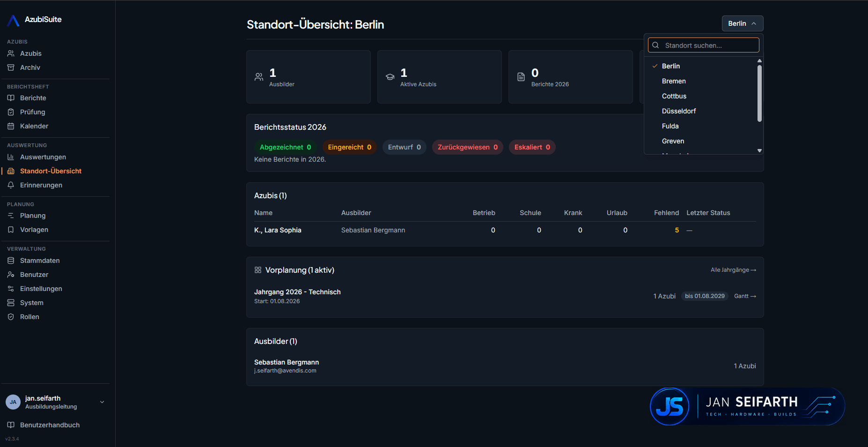Click the Benutzer user-settings icon
The height and width of the screenshot is (447, 868).
tap(11, 275)
